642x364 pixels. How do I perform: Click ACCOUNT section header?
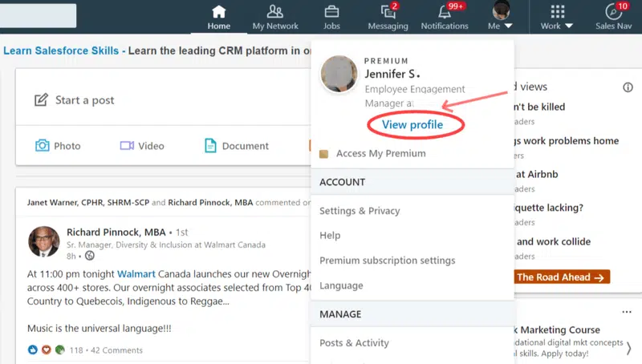tap(343, 183)
